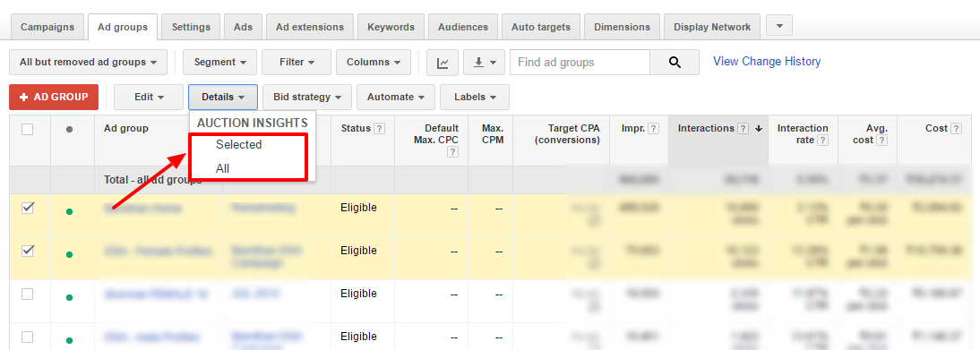Click the first row's green status dot
Screen dimensions: 980x350
[x=69, y=212]
